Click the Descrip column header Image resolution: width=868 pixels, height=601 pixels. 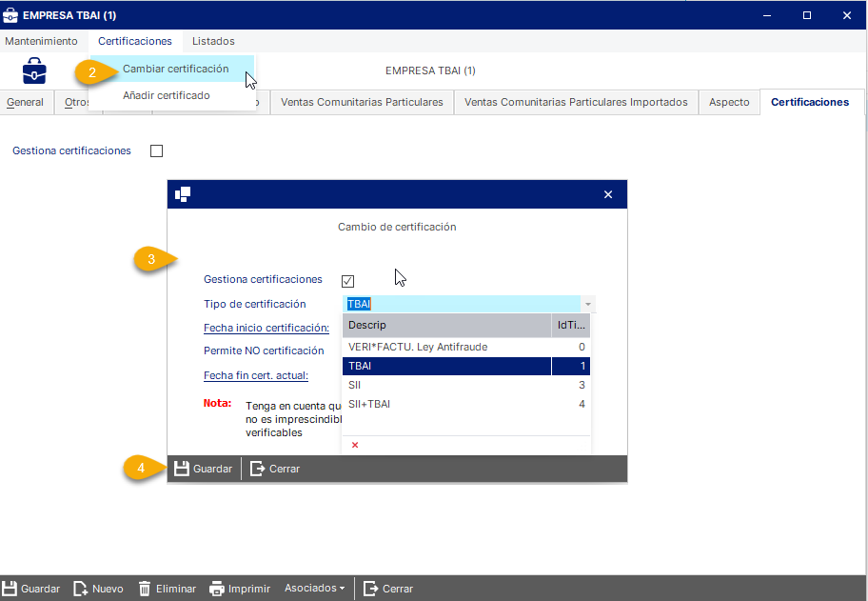pyautogui.click(x=446, y=325)
